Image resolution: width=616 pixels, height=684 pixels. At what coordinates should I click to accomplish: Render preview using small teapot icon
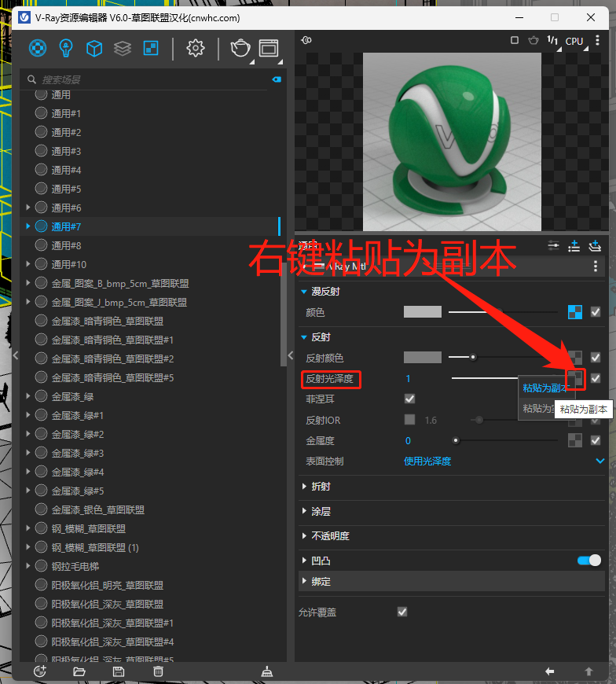click(x=533, y=40)
